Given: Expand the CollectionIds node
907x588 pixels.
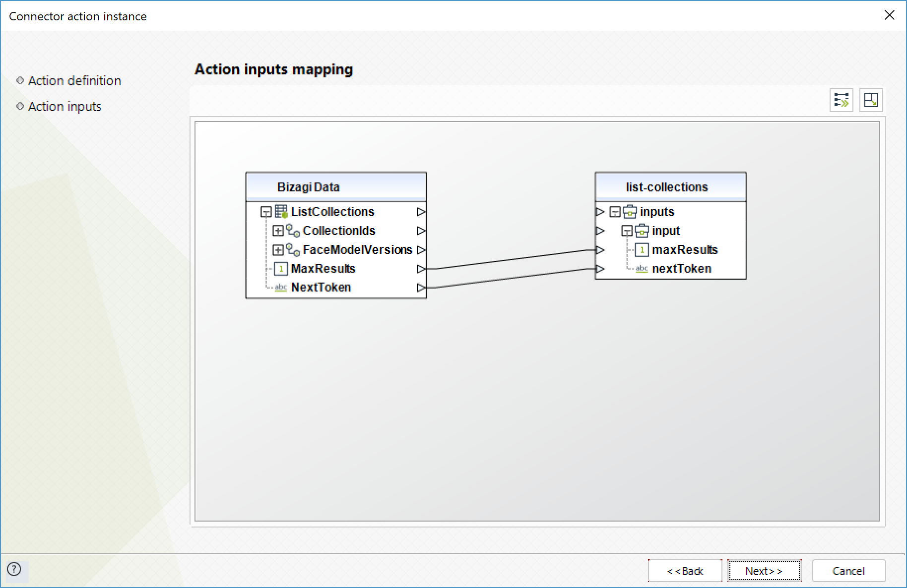Looking at the screenshot, I should point(278,231).
